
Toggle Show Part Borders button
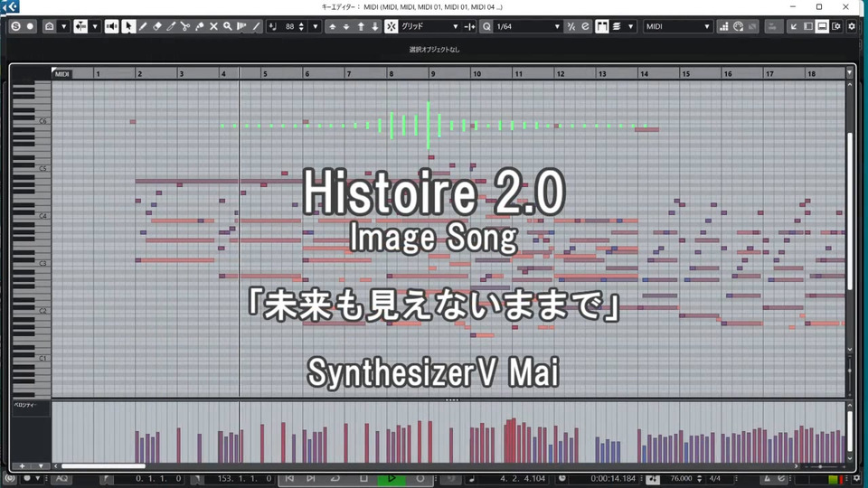coord(602,26)
